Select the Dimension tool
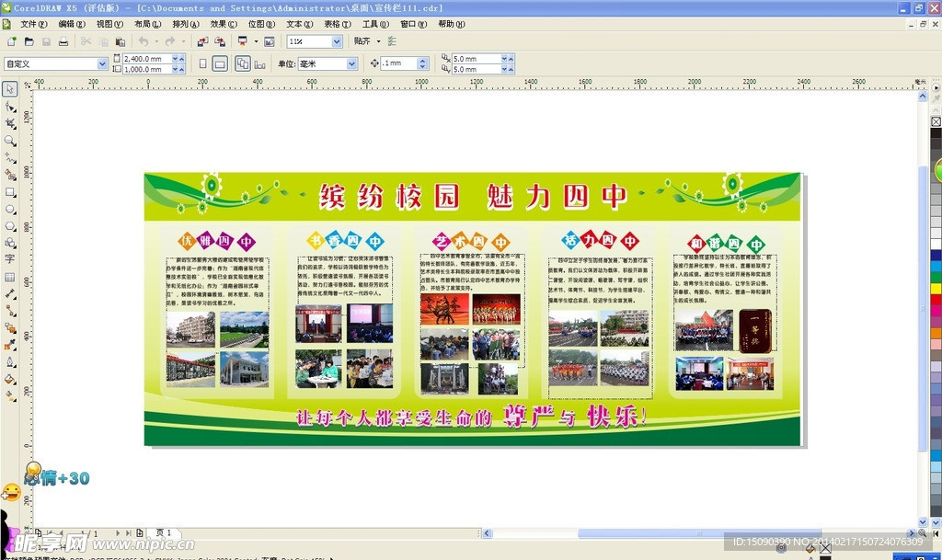 coord(9,293)
